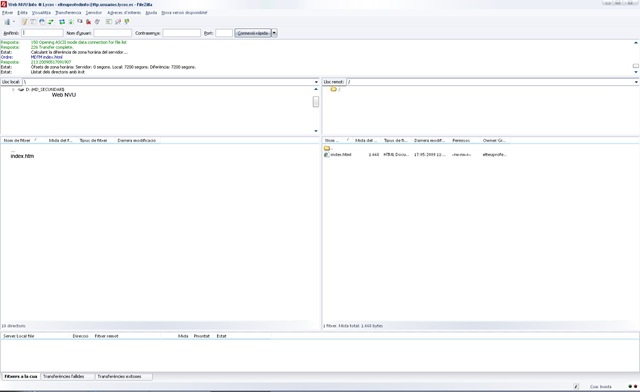Screen dimensions: 640x392
Task: Expand the D: HD_SECUNDARI tree node
Action: tap(13, 89)
